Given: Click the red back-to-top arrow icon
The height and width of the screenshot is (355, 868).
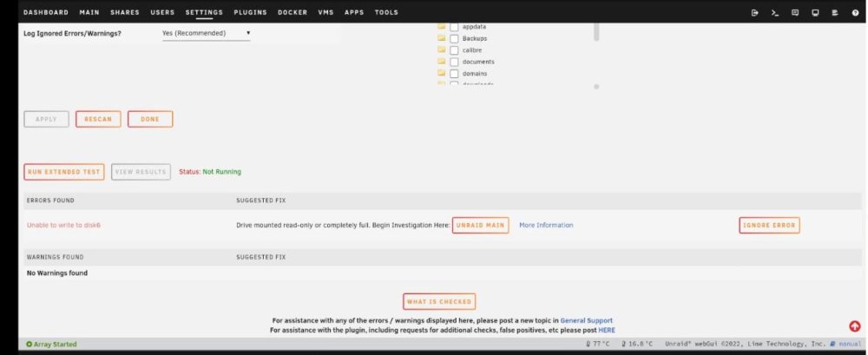Looking at the screenshot, I should (x=855, y=326).
